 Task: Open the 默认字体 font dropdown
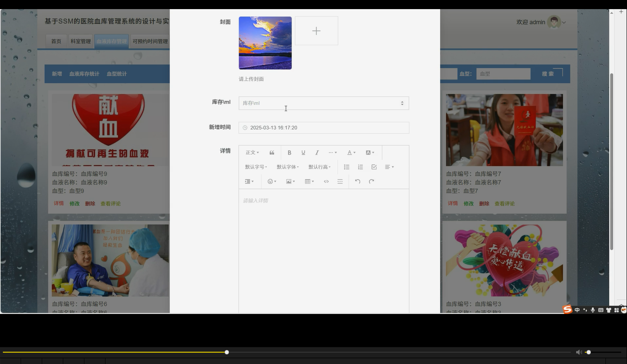[287, 167]
